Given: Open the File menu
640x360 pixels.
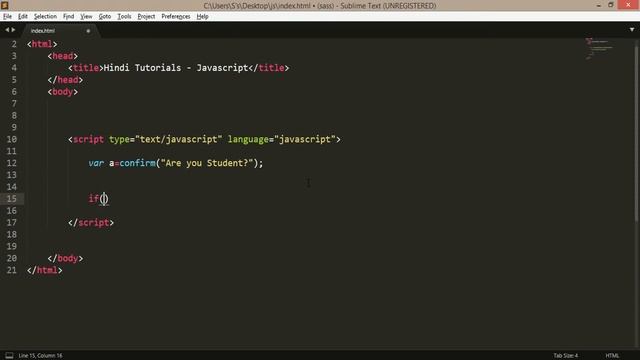Looking at the screenshot, I should tap(7, 16).
